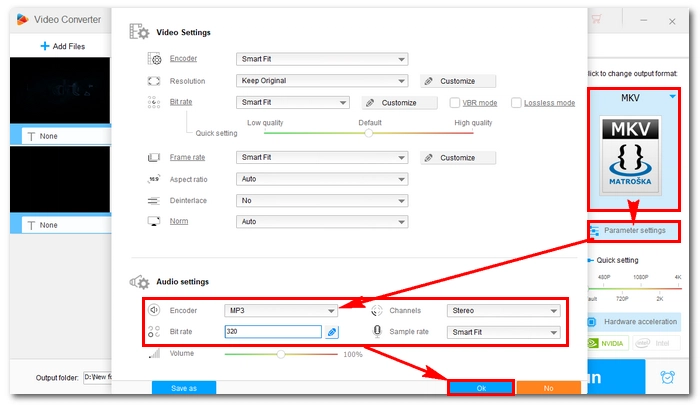Viewport: 700px width, 405px height.
Task: Confirm settings with the Ok button
Action: coord(481,388)
